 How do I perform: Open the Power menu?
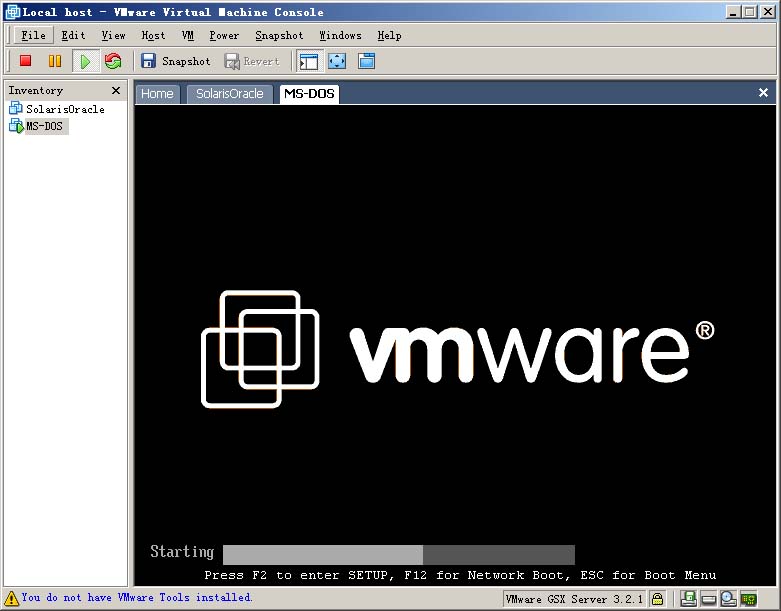coord(224,35)
